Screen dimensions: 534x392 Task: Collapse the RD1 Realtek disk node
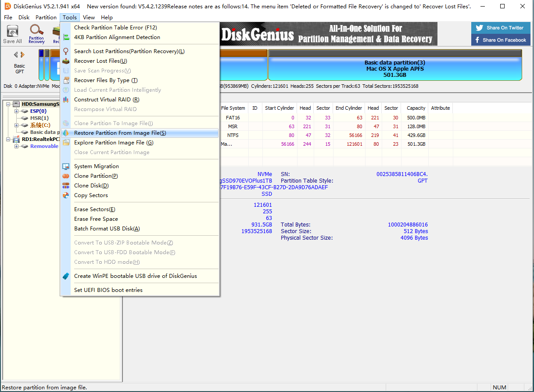(8, 139)
